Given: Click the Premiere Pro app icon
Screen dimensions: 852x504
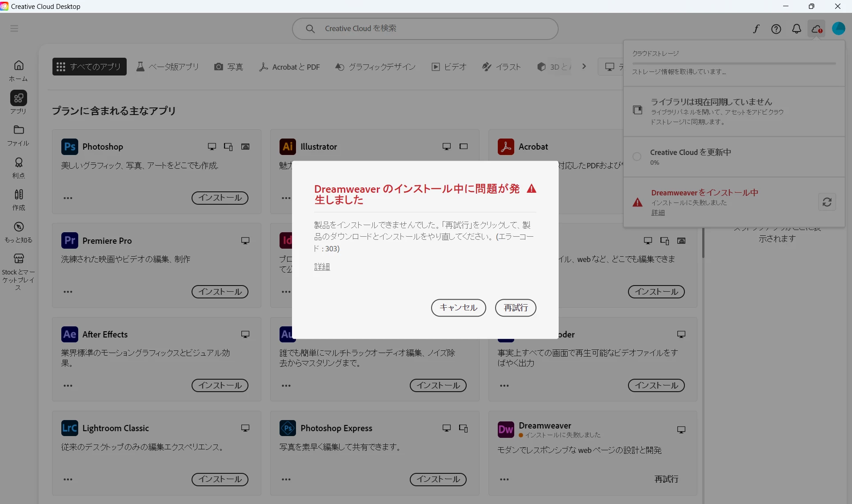Looking at the screenshot, I should click(70, 240).
